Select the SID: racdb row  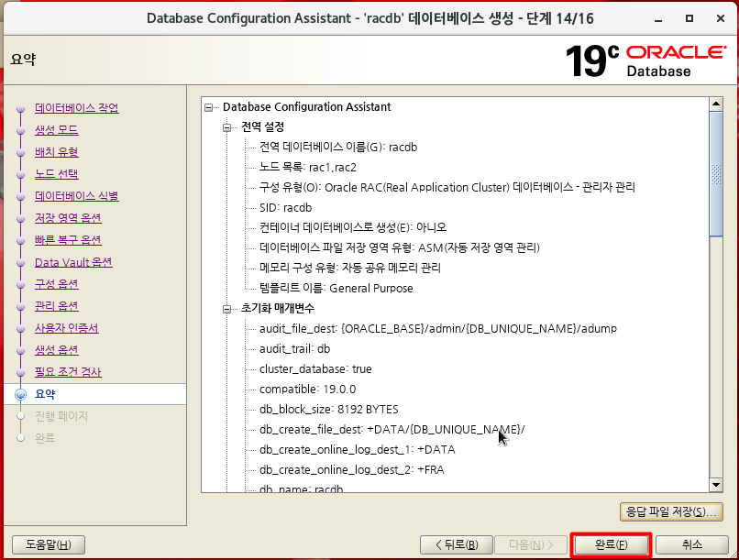click(286, 208)
